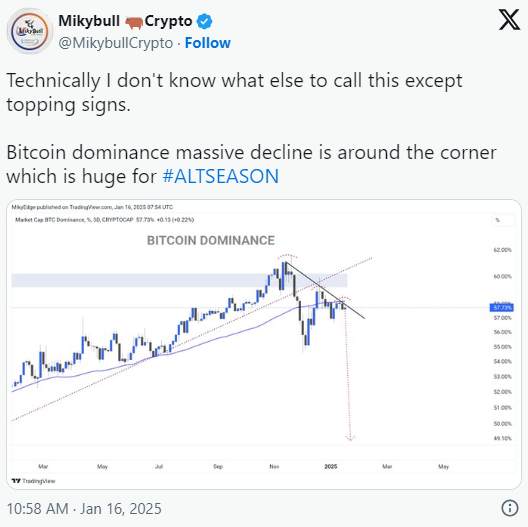Click the 57.73% price label on chart

click(x=501, y=307)
